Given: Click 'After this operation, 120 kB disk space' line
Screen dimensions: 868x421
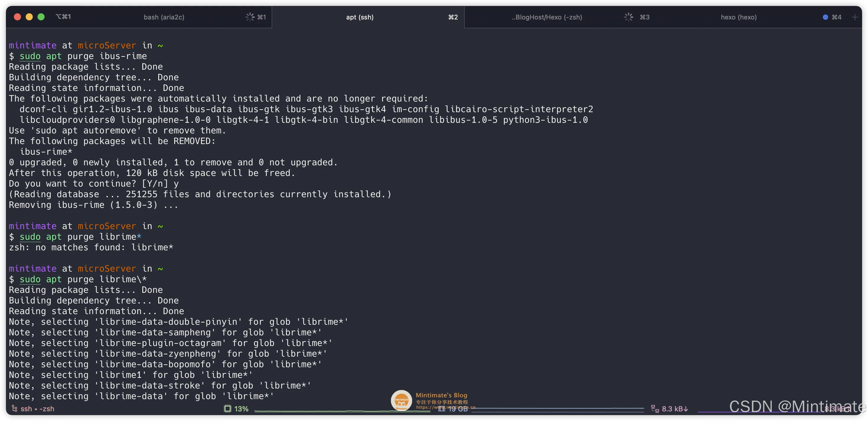Looking at the screenshot, I should [x=152, y=173].
